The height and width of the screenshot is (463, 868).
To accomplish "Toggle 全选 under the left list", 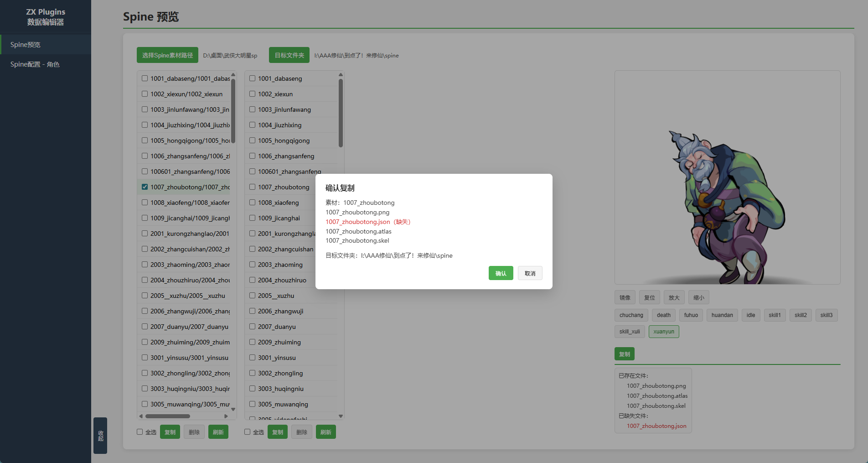I will click(140, 432).
